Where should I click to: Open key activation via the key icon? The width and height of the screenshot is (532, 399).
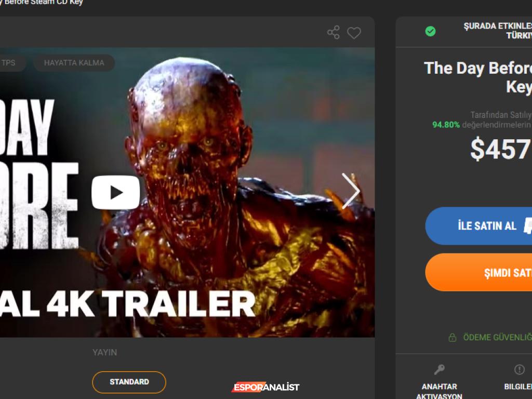coord(439,370)
